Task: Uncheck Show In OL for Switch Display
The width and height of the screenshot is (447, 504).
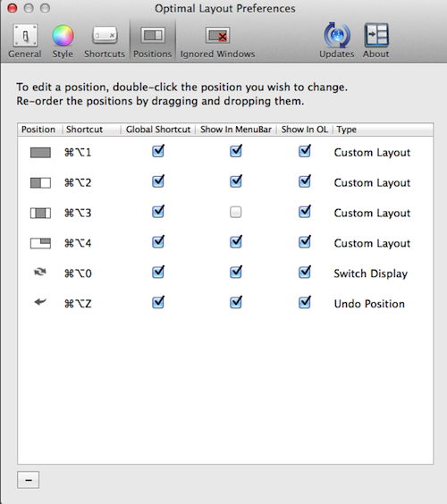Action: coord(305,273)
